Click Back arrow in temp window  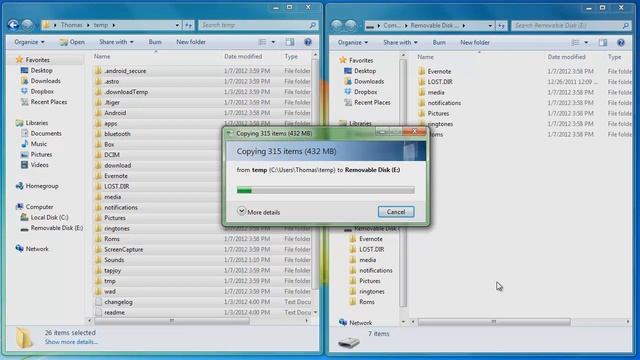13,25
